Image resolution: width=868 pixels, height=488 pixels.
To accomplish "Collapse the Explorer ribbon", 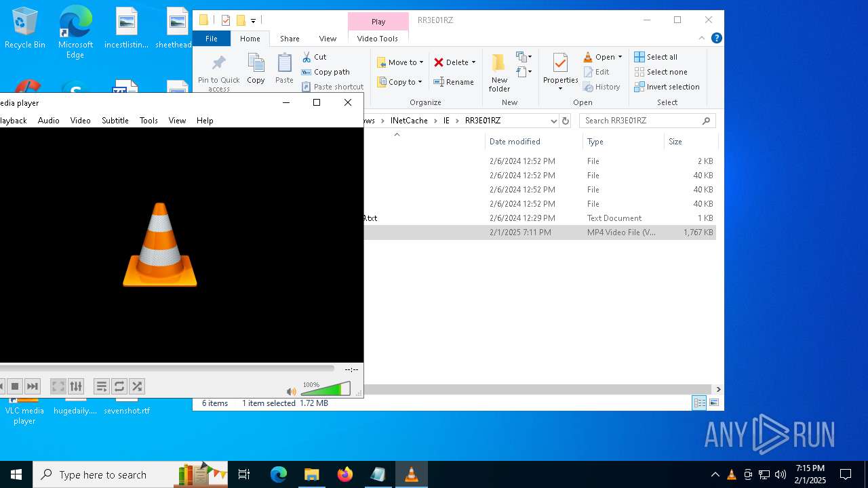I will coord(702,38).
